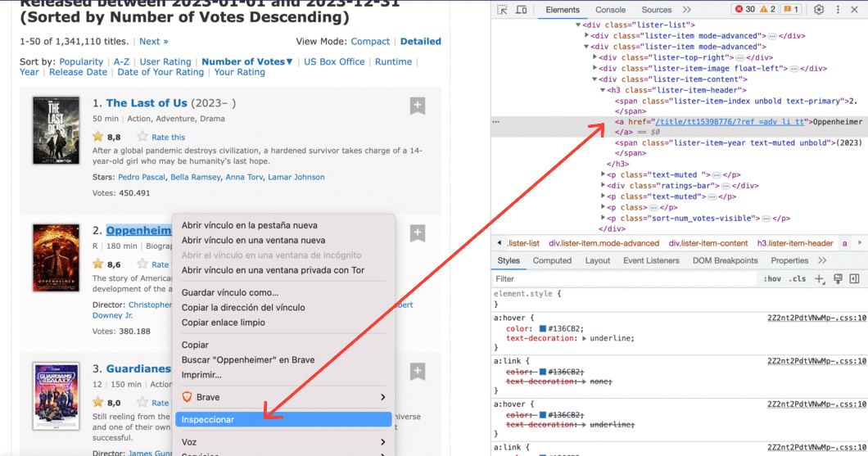The width and height of the screenshot is (868, 456).
Task: Click the Rate this star for The Last of Us
Action: click(x=142, y=136)
